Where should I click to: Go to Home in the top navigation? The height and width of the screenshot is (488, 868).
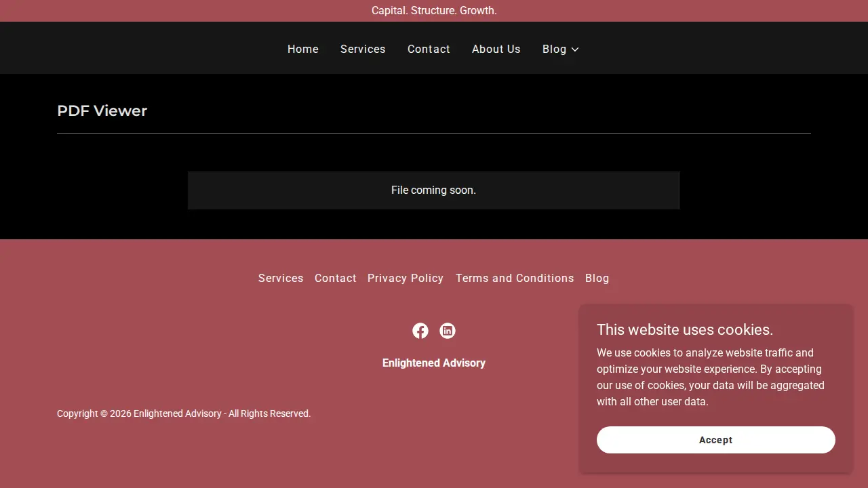303,49
